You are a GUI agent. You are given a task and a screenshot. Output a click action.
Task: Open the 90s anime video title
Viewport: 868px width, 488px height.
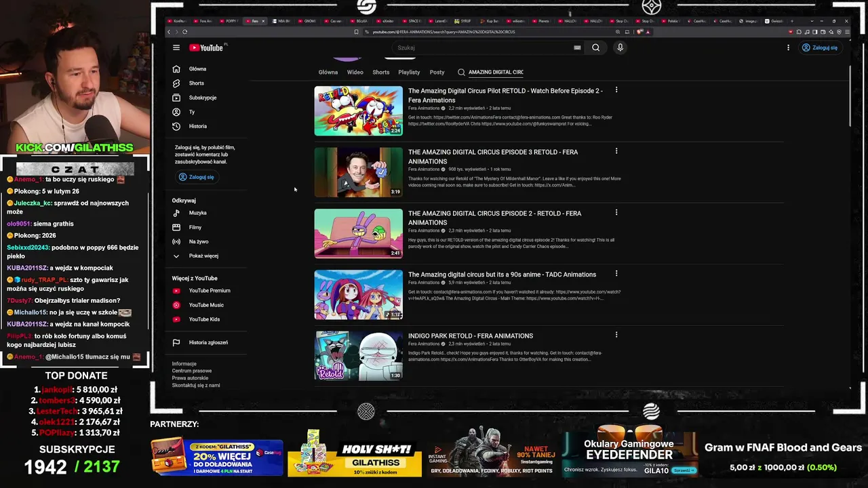(x=502, y=274)
